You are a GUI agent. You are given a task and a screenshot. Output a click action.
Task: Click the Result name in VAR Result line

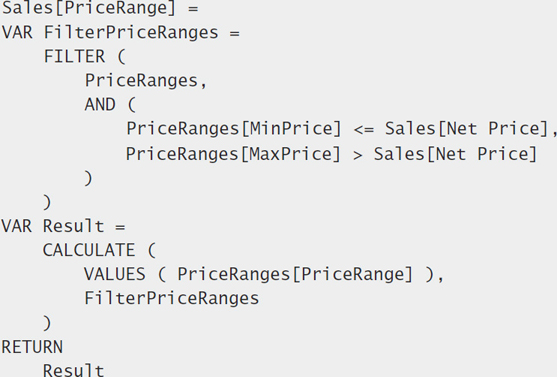74,226
